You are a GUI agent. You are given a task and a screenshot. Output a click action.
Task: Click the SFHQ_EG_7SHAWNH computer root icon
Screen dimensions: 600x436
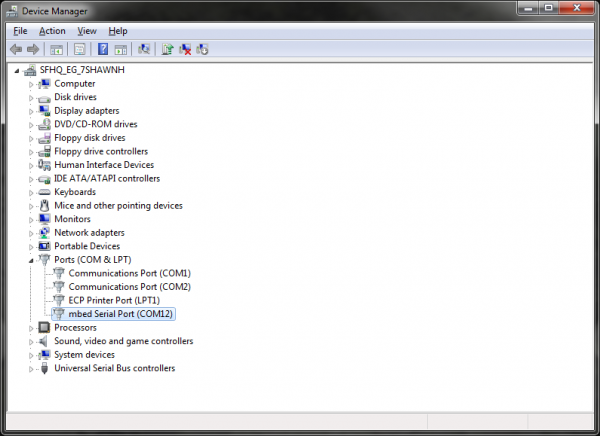point(31,70)
